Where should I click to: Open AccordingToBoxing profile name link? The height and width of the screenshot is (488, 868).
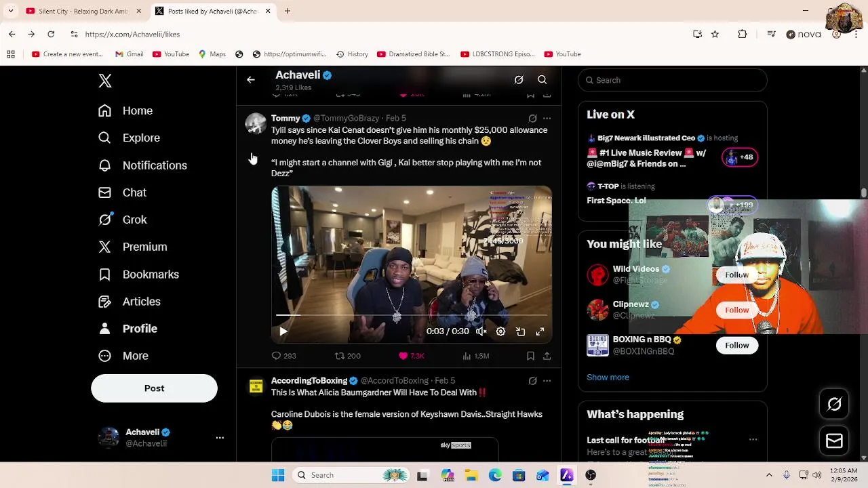tap(309, 381)
